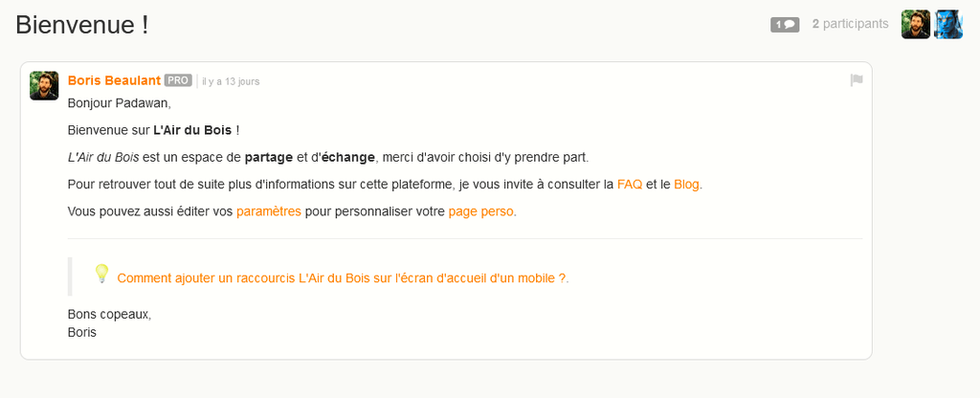Open the mobile home screen shortcut guide link

342,278
